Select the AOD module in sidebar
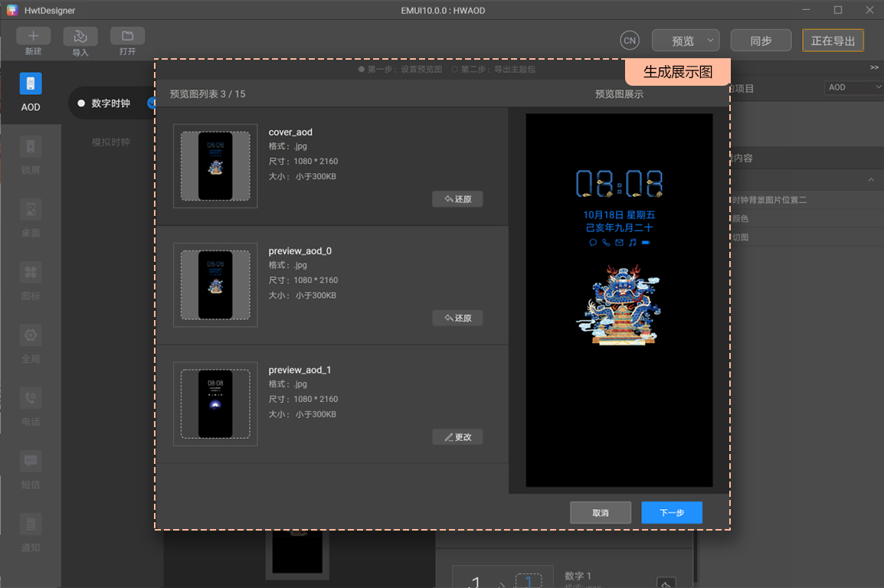 click(x=31, y=93)
